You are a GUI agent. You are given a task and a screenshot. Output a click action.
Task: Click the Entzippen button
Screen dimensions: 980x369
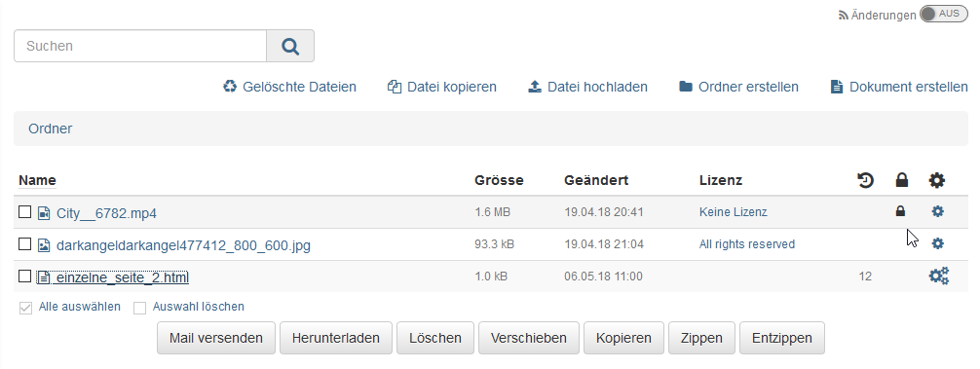(782, 338)
